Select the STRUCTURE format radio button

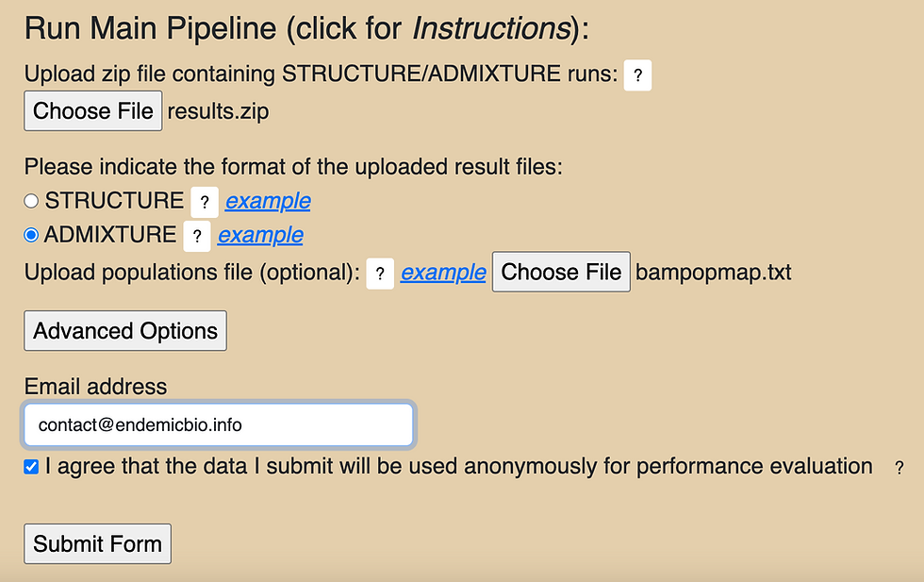pyautogui.click(x=32, y=201)
